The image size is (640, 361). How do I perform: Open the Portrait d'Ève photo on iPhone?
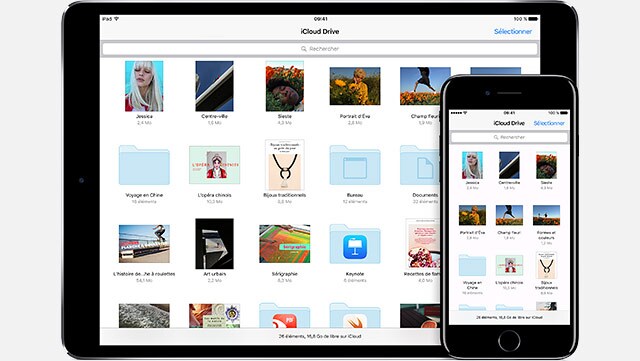pyautogui.click(x=472, y=215)
